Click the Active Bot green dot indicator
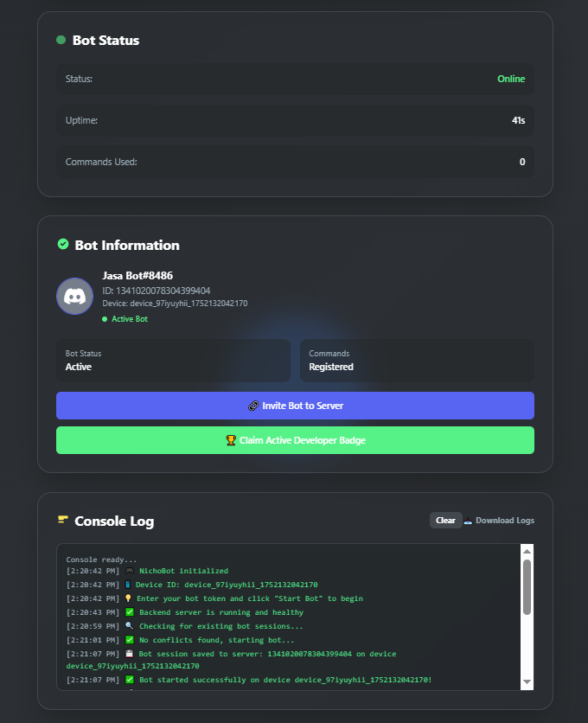588x723 pixels. [x=105, y=319]
